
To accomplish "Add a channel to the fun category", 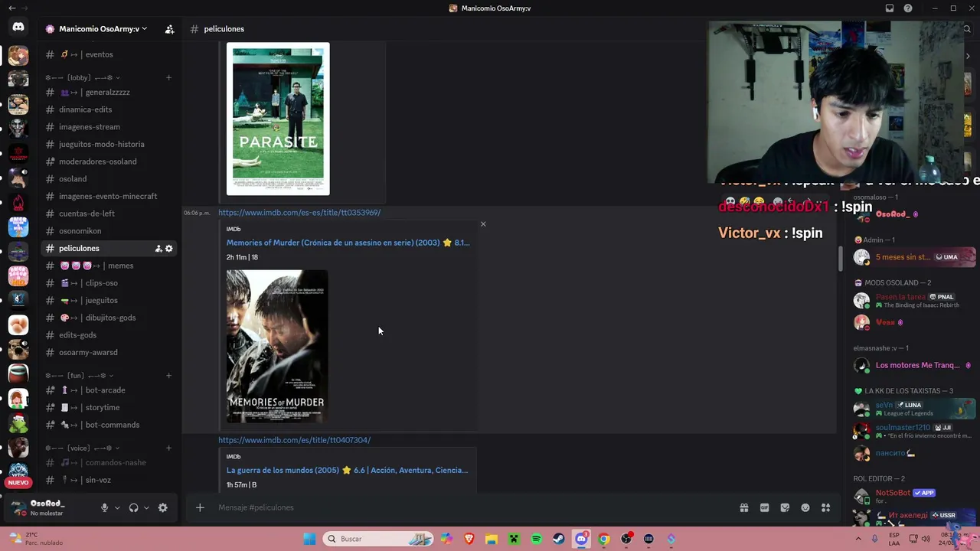I will click(168, 376).
